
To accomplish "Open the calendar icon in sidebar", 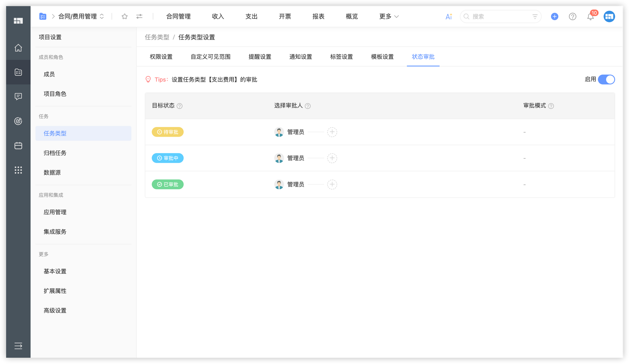I will click(x=18, y=146).
